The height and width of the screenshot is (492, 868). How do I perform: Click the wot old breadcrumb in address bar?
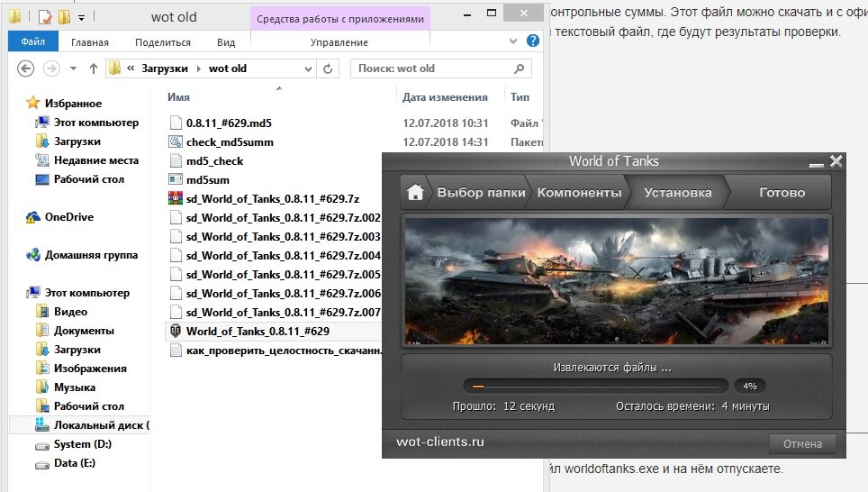tap(228, 68)
